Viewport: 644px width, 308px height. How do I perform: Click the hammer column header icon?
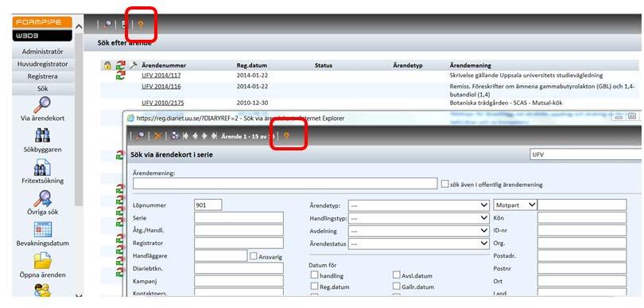point(133,65)
